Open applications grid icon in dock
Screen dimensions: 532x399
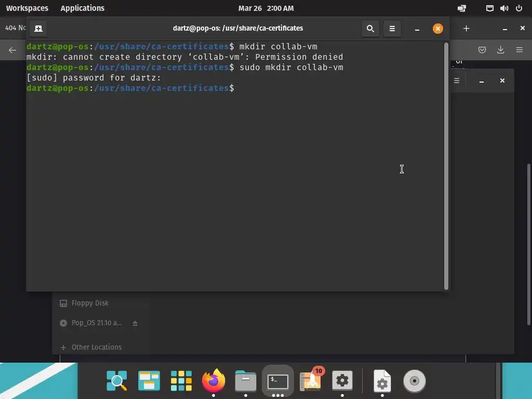click(181, 381)
